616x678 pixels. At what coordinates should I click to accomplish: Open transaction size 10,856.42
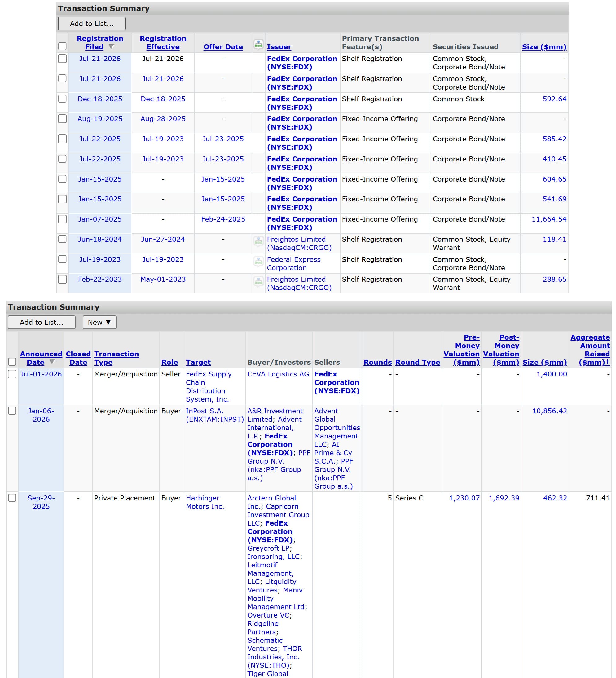click(x=549, y=411)
